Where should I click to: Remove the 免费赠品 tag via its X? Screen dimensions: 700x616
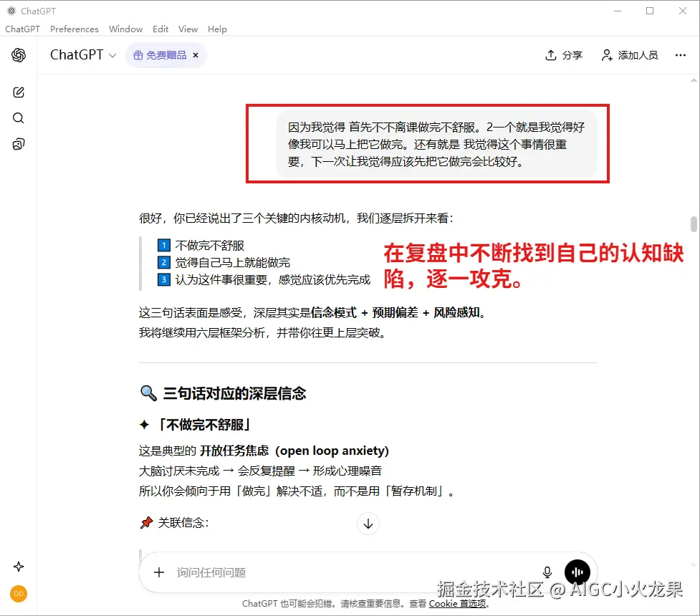click(x=195, y=54)
